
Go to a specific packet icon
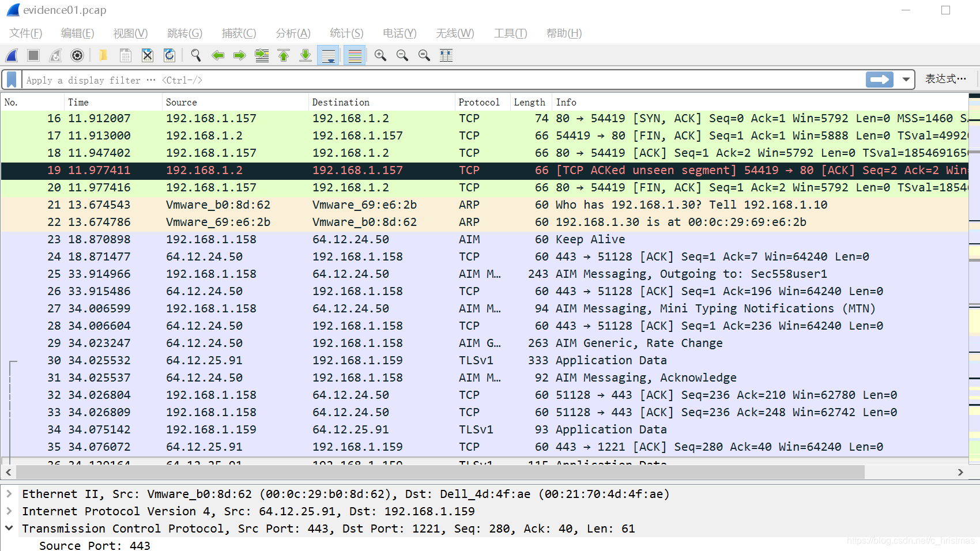[x=262, y=55]
